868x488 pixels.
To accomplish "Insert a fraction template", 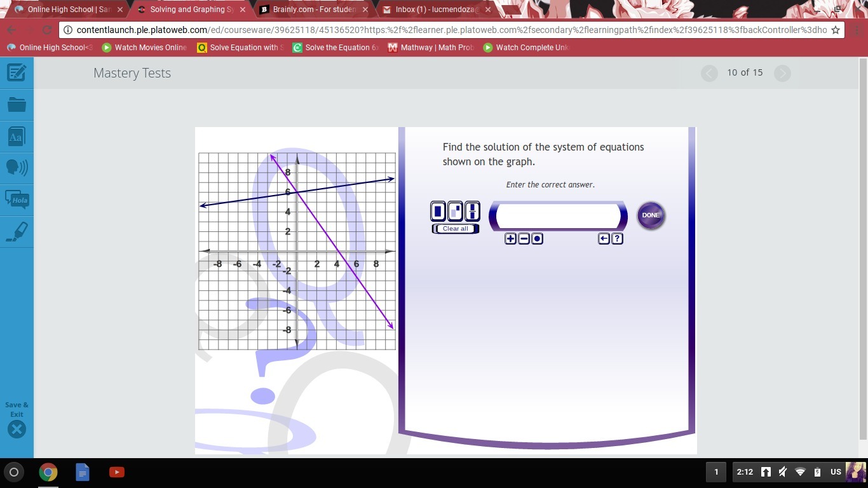I will click(472, 211).
